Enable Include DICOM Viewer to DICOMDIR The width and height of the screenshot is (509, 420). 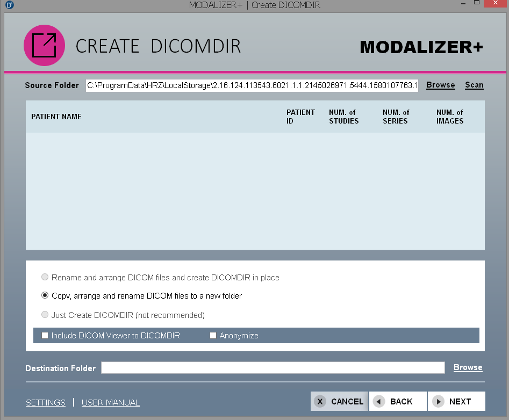(45, 336)
